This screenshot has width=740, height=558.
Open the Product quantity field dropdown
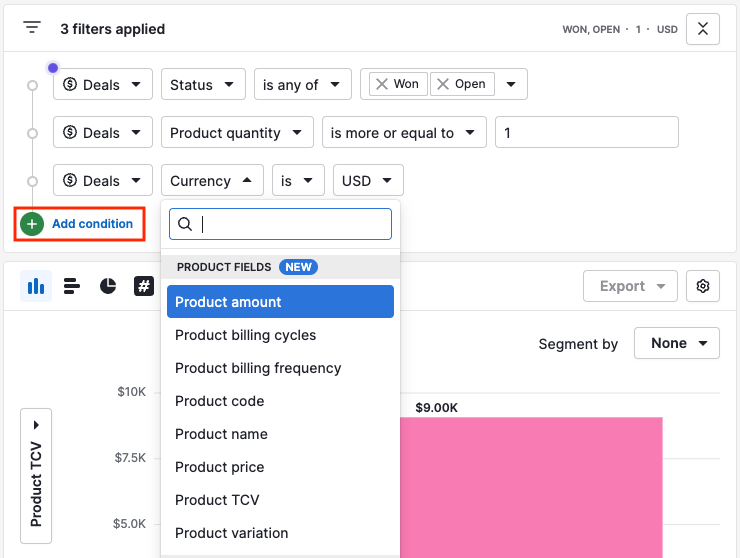237,133
